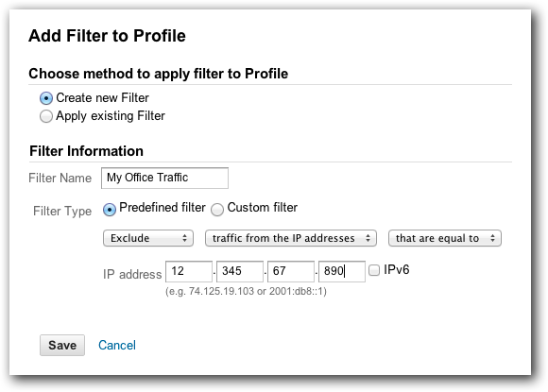
Task: Focus the third IP octet field containing 67
Action: pyautogui.click(x=291, y=271)
